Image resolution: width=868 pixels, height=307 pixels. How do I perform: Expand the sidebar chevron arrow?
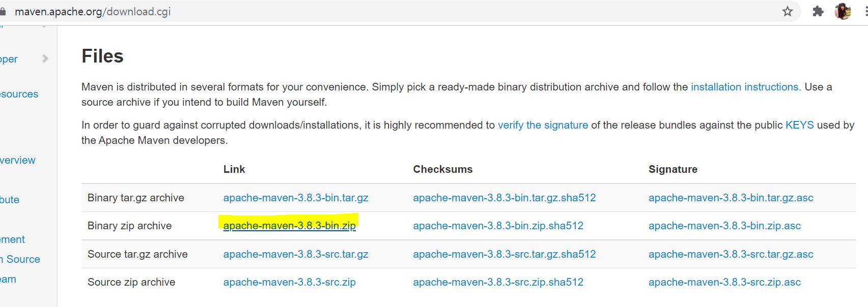click(45, 58)
